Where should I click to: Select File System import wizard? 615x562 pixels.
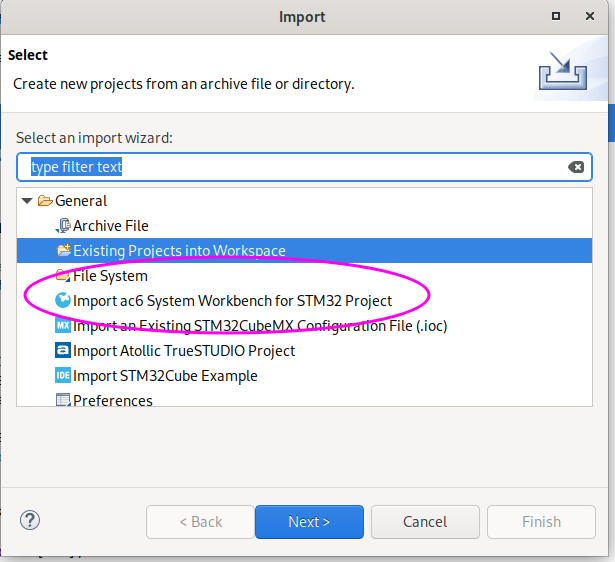pyautogui.click(x=110, y=276)
